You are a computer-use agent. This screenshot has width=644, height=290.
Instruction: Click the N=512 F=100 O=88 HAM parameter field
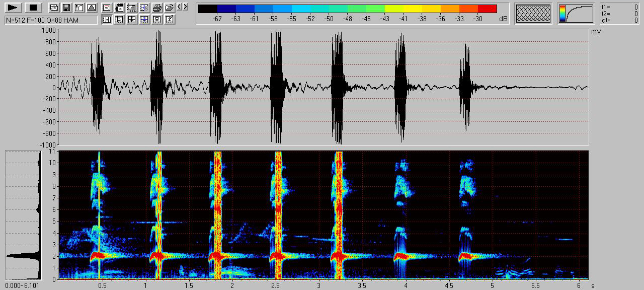[x=51, y=20]
